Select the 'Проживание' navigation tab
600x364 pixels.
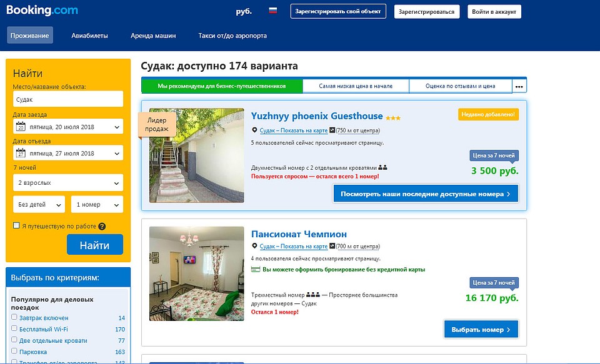coord(30,36)
